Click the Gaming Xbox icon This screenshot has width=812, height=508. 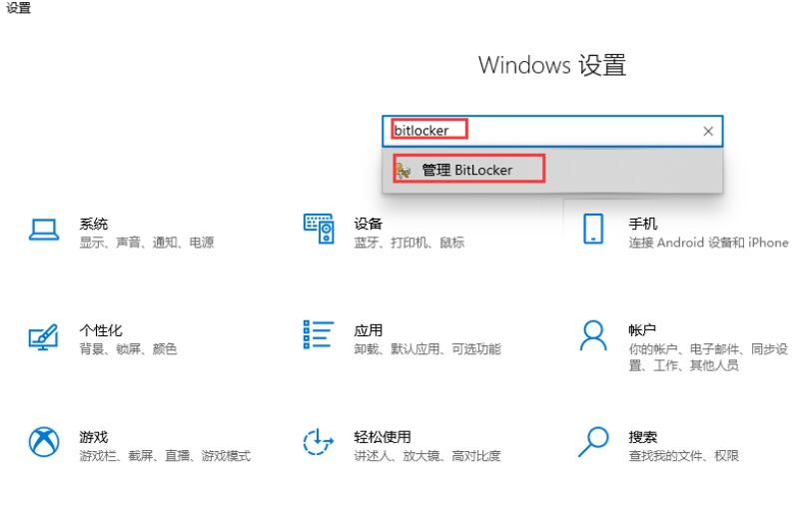(44, 442)
